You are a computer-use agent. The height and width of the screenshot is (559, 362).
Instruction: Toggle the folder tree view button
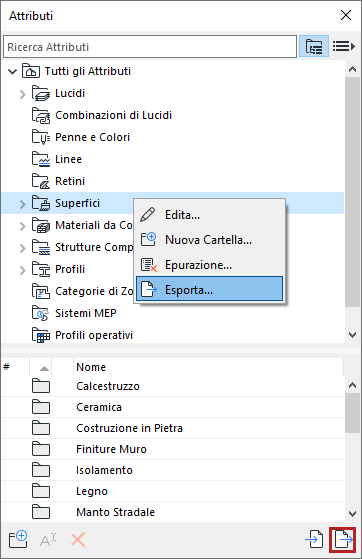click(313, 46)
